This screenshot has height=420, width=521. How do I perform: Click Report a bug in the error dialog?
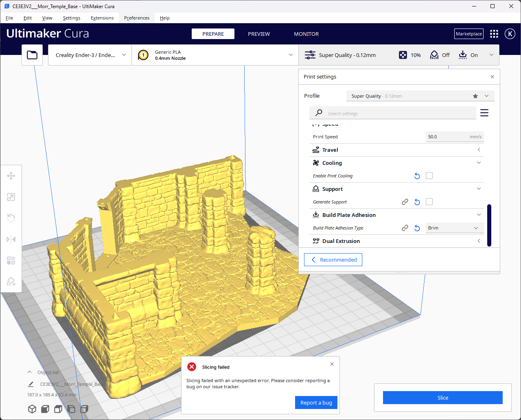click(x=316, y=402)
